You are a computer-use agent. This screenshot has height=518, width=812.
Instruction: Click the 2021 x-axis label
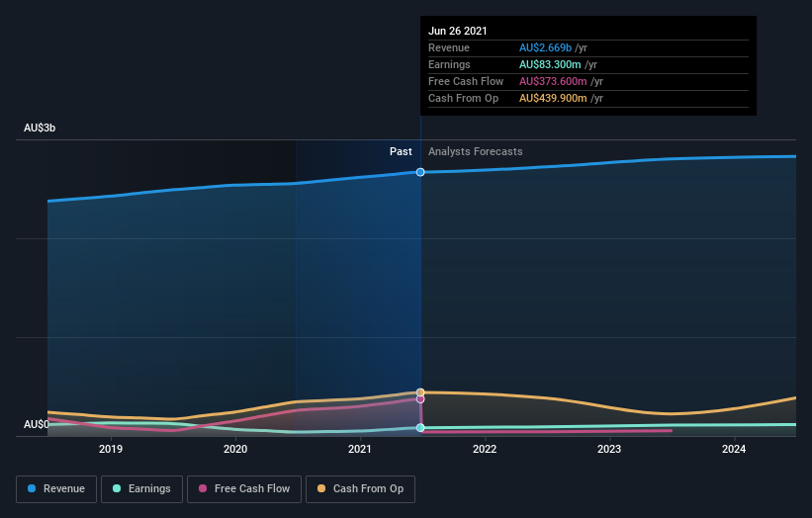click(x=360, y=449)
